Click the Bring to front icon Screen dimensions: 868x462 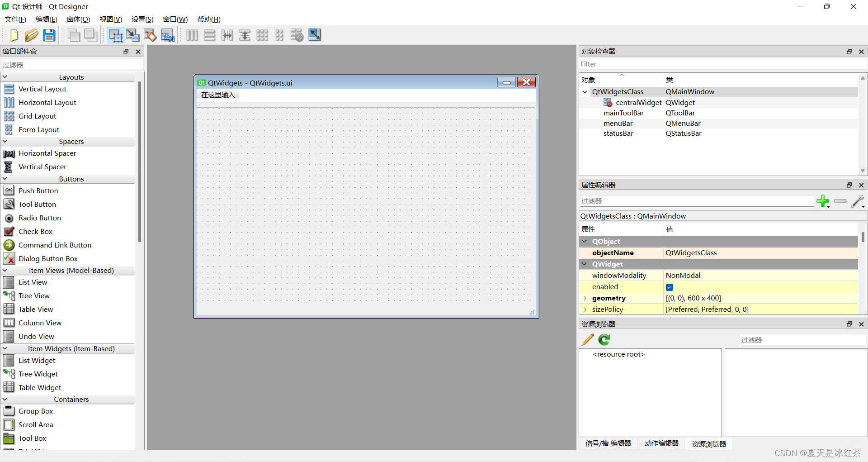[x=91, y=35]
